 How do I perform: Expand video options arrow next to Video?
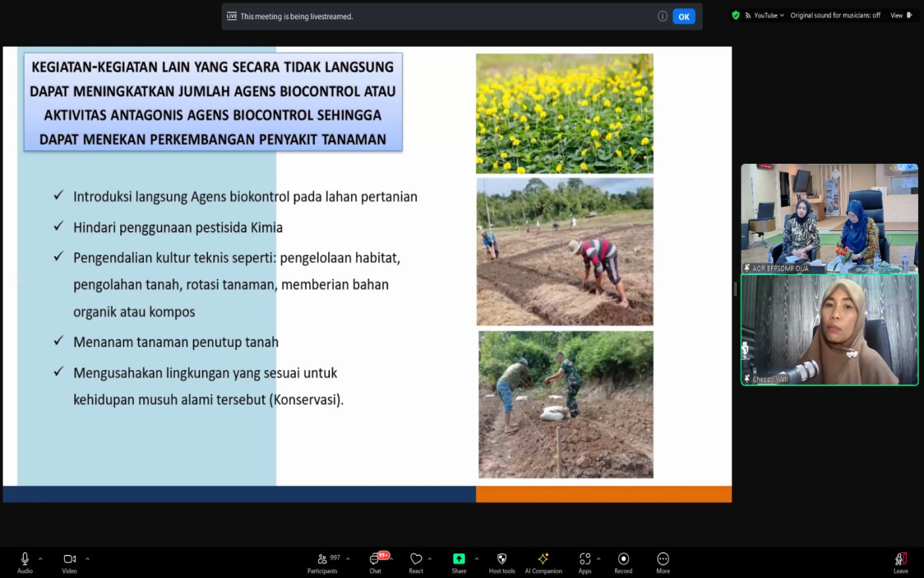87,559
